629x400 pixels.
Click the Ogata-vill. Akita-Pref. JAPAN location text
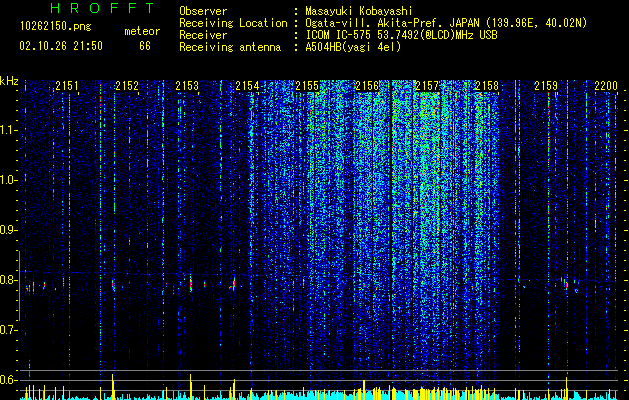(x=446, y=23)
